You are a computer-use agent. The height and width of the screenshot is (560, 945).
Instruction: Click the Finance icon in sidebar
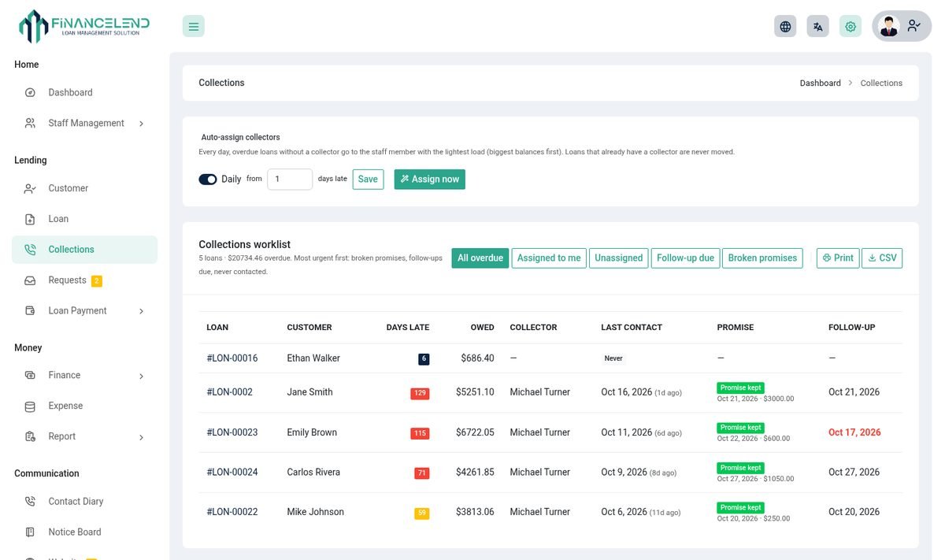30,376
